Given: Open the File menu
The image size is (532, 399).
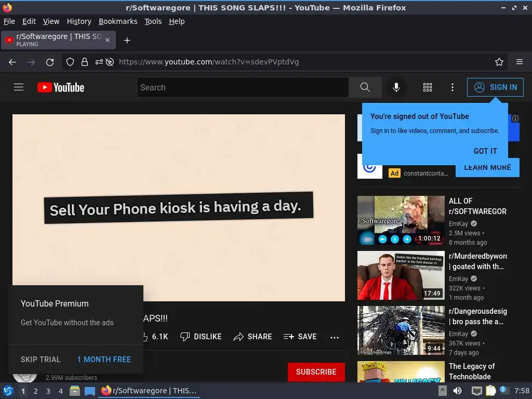Looking at the screenshot, I should pyautogui.click(x=9, y=21).
